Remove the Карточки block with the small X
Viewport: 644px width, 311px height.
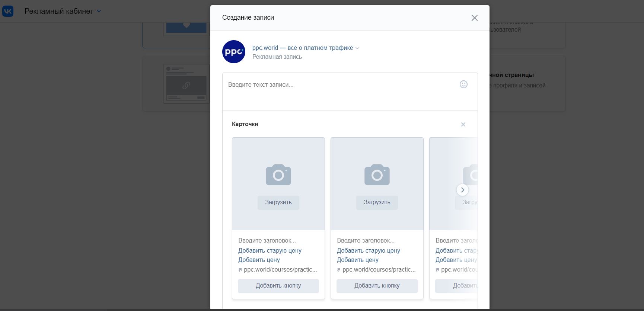click(x=463, y=125)
